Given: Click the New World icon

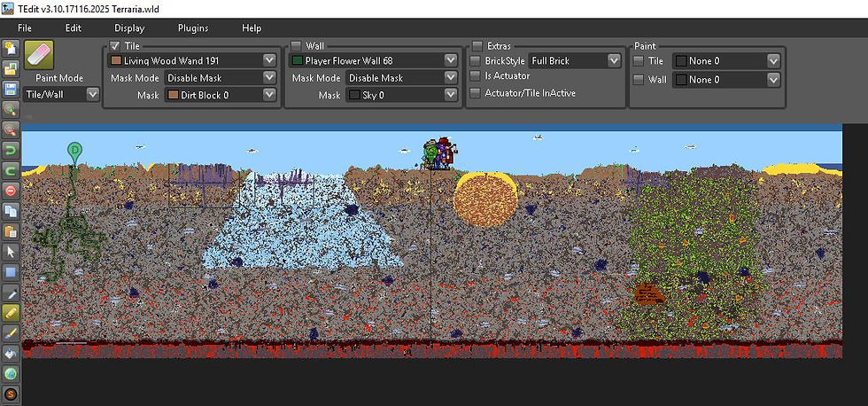Looking at the screenshot, I should pos(11,49).
